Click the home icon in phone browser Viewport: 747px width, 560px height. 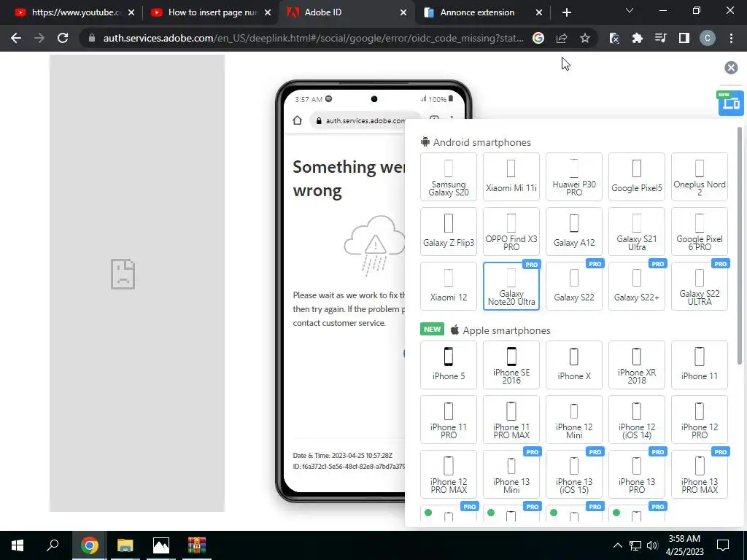point(298,120)
